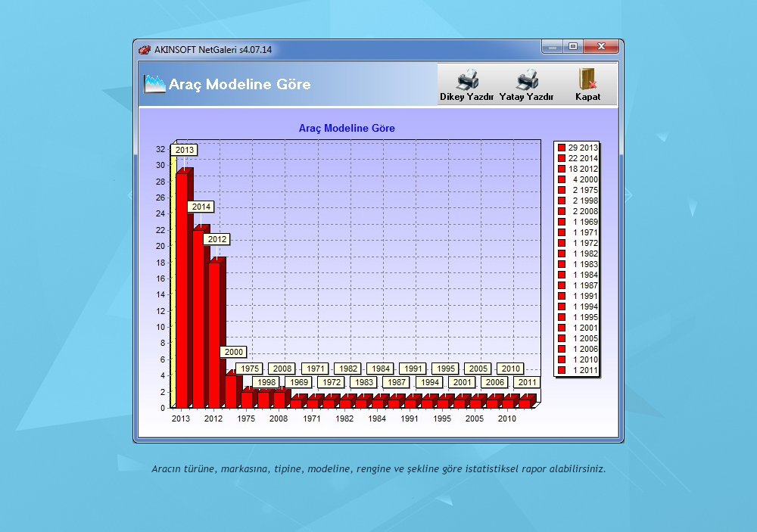Click legend entry 1 2010
The image size is (757, 532).
tap(578, 359)
